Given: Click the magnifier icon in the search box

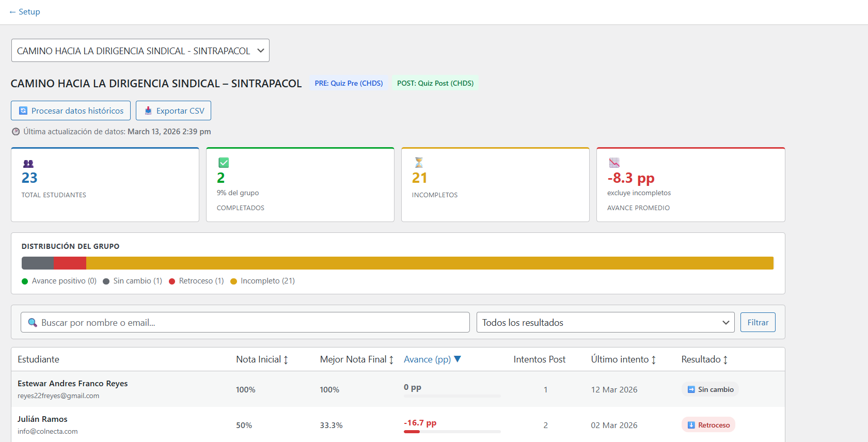Looking at the screenshot, I should click(33, 323).
